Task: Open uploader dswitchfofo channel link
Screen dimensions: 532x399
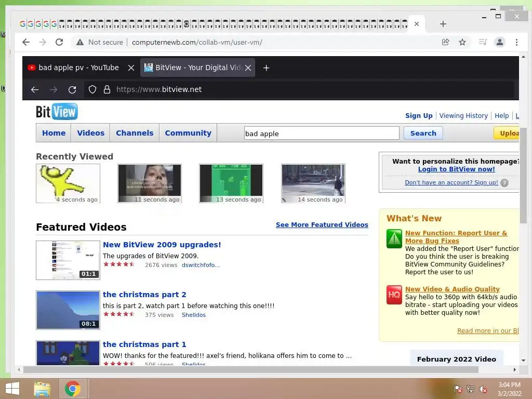Action: tap(201, 265)
